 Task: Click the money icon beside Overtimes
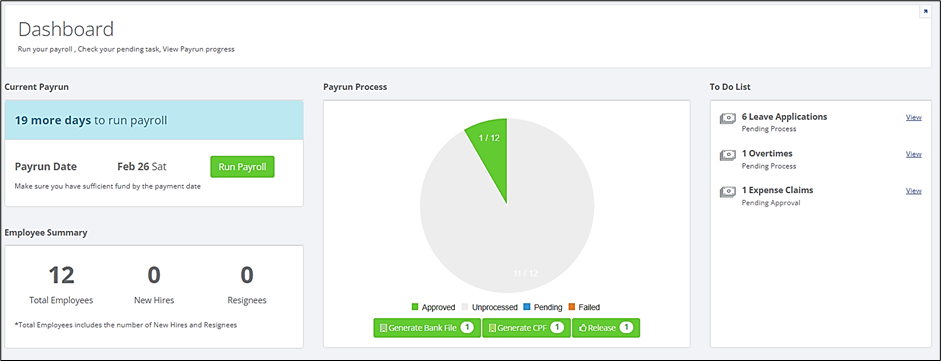727,155
